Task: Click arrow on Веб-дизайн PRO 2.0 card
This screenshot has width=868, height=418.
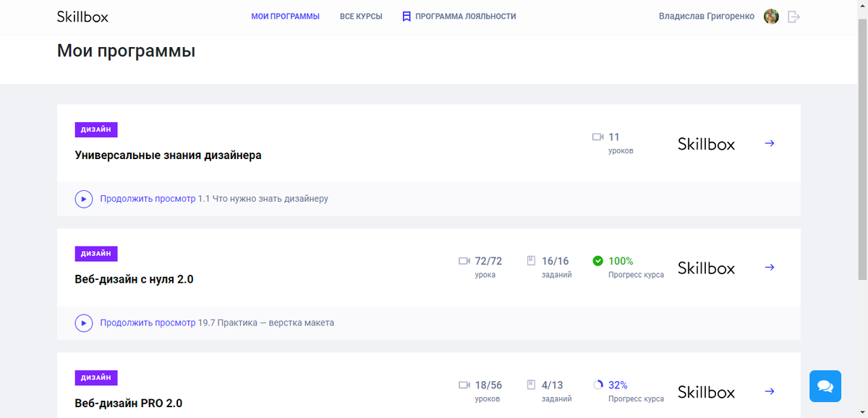Action: tap(770, 392)
